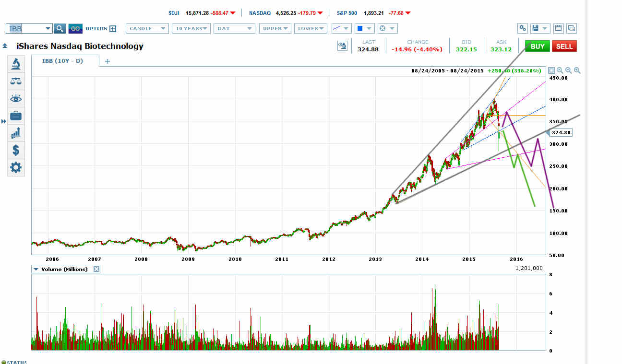Click the fit-to-window square chart icon
The image size is (622, 364).
pyautogui.click(x=551, y=70)
